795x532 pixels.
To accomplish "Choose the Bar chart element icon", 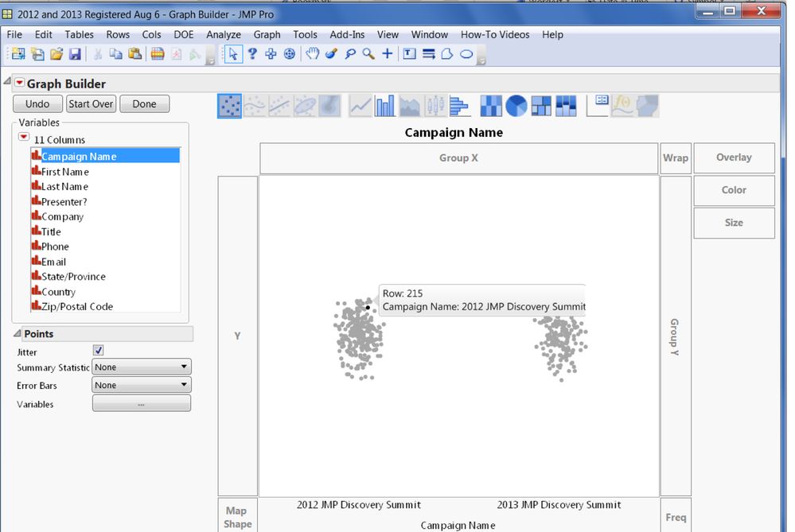I will click(x=385, y=107).
